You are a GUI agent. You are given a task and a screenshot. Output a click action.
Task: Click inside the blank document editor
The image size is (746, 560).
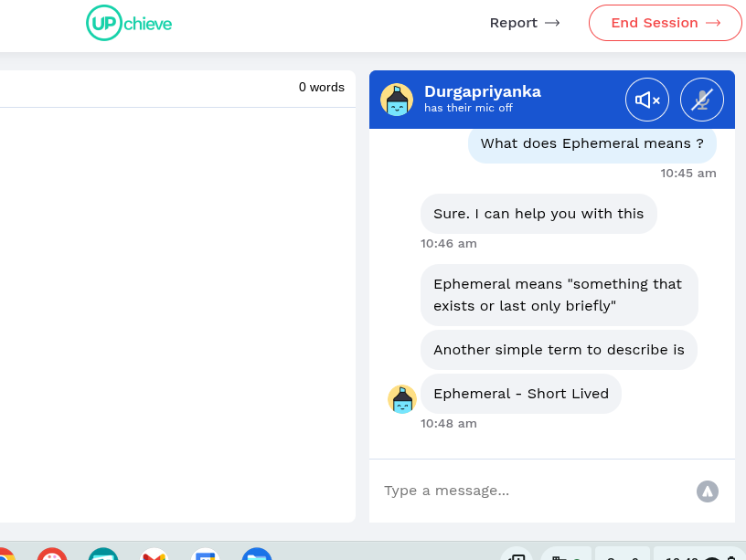coord(177,313)
